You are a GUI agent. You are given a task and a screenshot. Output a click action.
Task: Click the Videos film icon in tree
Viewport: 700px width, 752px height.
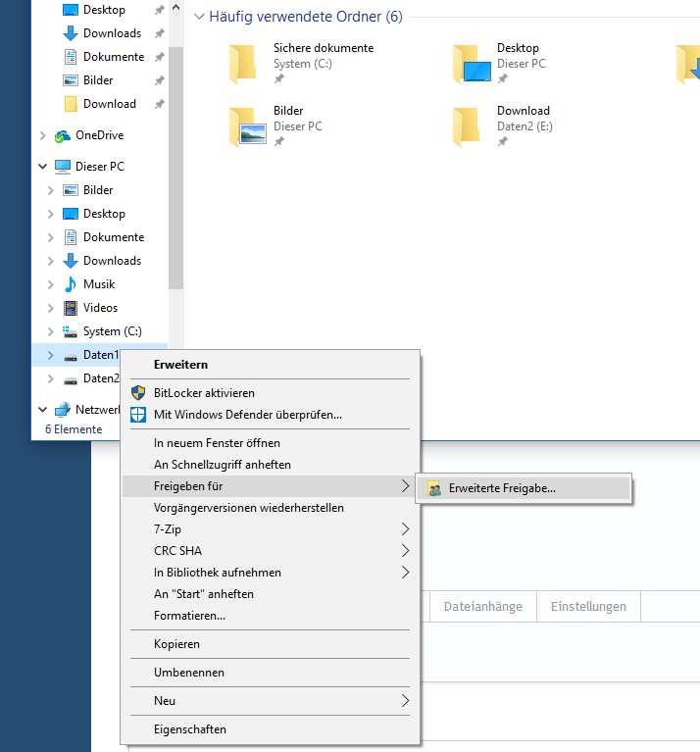tap(71, 308)
